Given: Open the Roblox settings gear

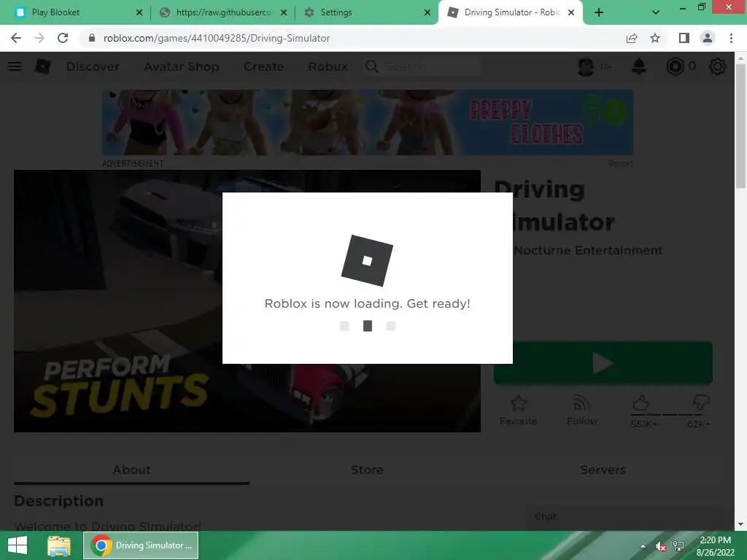Looking at the screenshot, I should 718,66.
